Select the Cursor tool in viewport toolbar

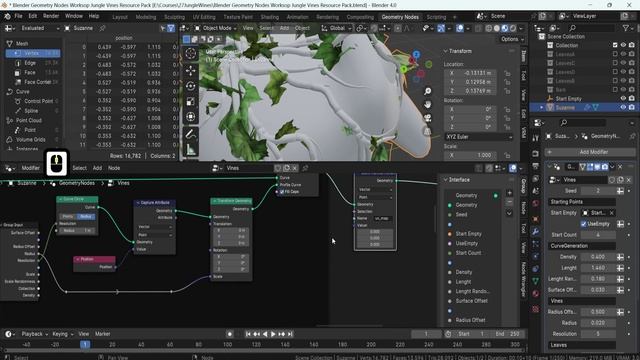[191, 54]
